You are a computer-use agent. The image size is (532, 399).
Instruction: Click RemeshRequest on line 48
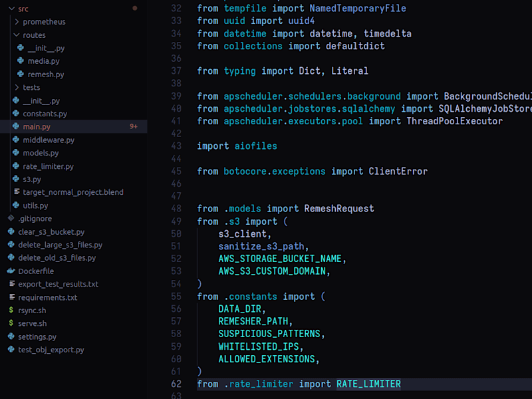coord(339,208)
